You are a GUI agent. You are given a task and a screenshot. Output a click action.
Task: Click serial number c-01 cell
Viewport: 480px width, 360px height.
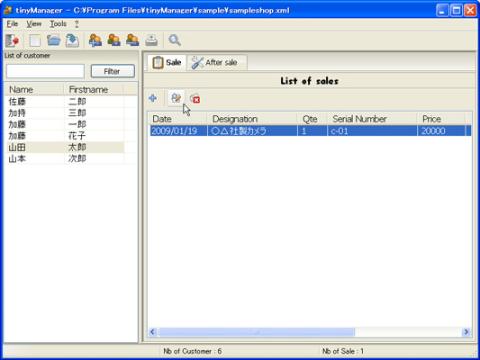pos(340,131)
